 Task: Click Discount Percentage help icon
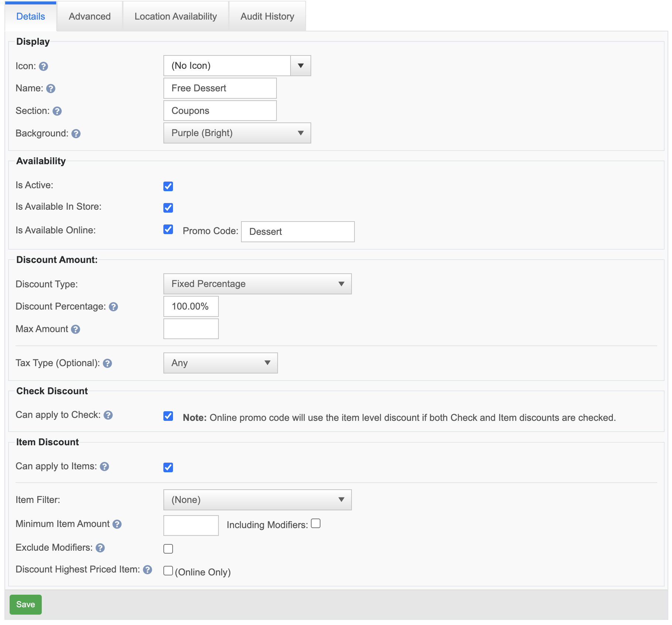113,307
